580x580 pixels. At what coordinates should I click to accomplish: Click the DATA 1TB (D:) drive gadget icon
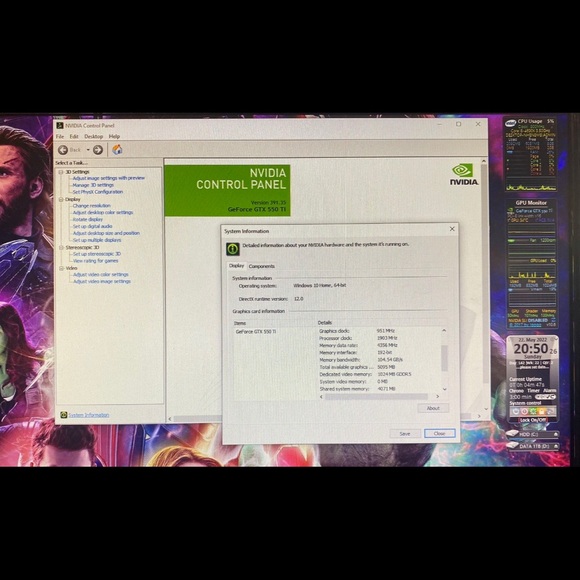click(x=512, y=446)
